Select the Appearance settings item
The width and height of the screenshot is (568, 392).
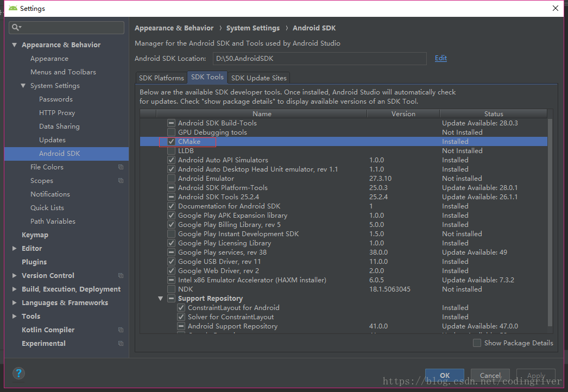click(x=49, y=59)
